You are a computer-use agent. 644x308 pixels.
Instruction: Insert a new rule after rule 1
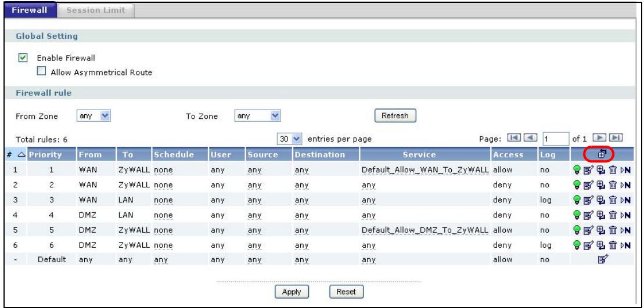600,170
